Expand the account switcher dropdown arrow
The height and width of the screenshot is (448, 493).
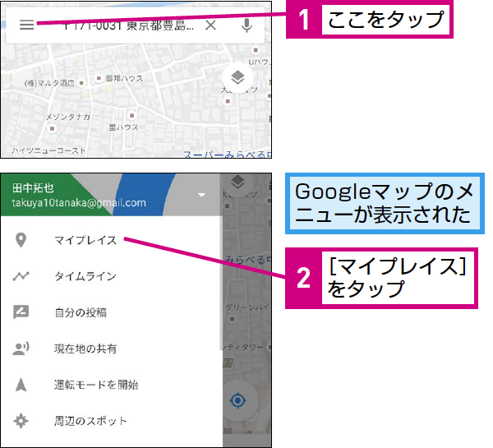[x=201, y=196]
